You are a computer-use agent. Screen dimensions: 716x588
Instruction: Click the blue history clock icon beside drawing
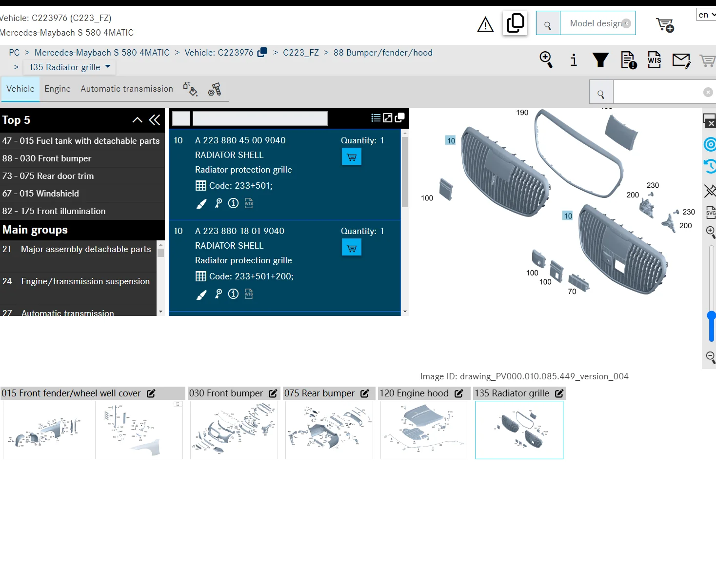tap(710, 166)
